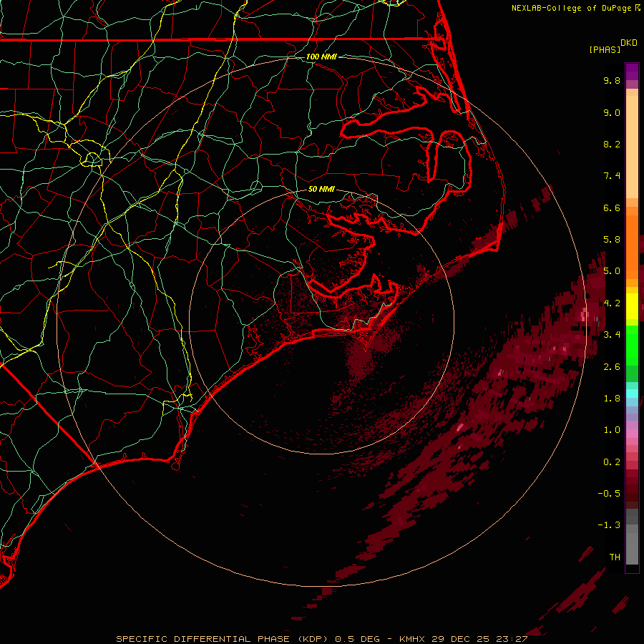Click the 5.8 value on color scale
Viewport: 644px width, 644px height.
coord(612,240)
